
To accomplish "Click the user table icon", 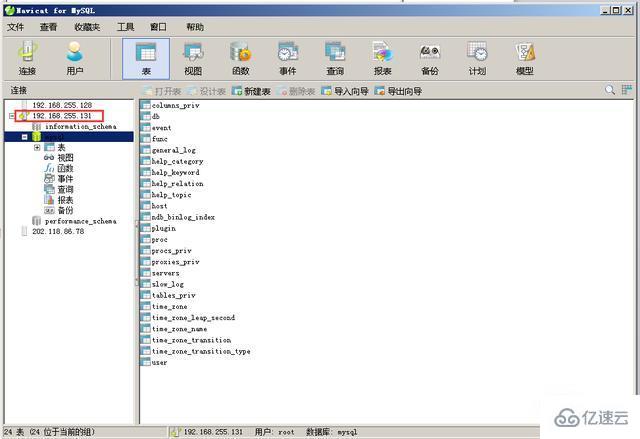I will (145, 362).
